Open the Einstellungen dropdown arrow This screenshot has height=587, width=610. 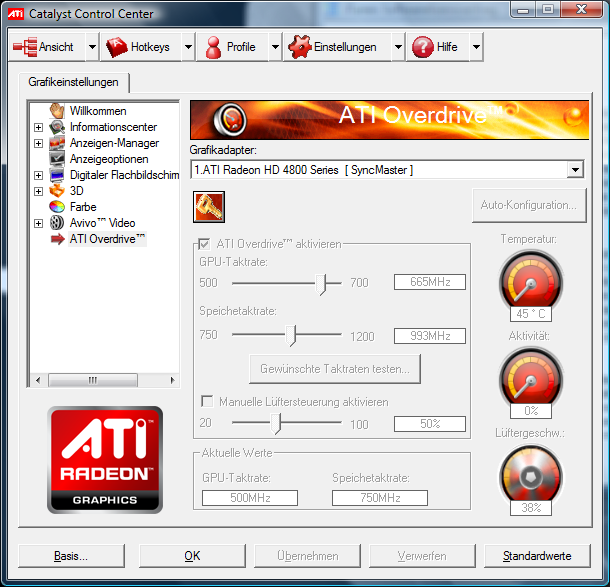click(398, 47)
